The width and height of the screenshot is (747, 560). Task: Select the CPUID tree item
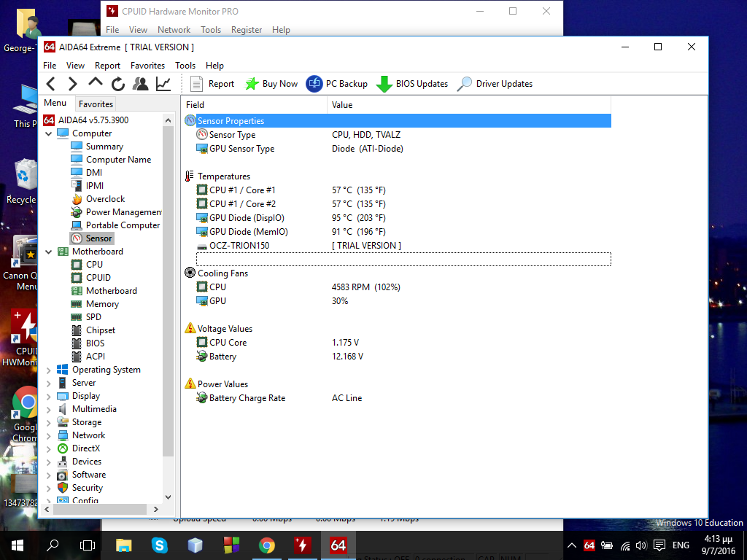(98, 278)
